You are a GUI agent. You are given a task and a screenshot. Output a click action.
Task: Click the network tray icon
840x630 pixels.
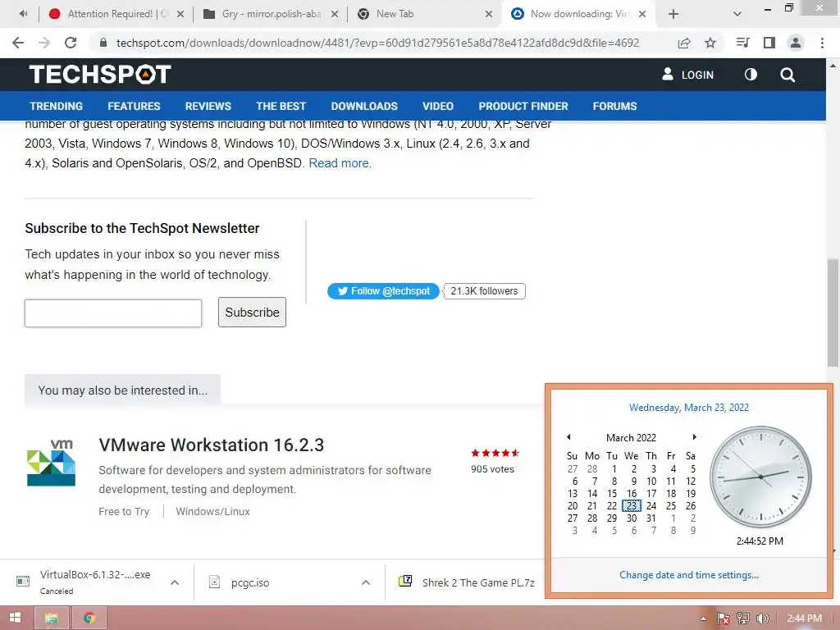[743, 619]
